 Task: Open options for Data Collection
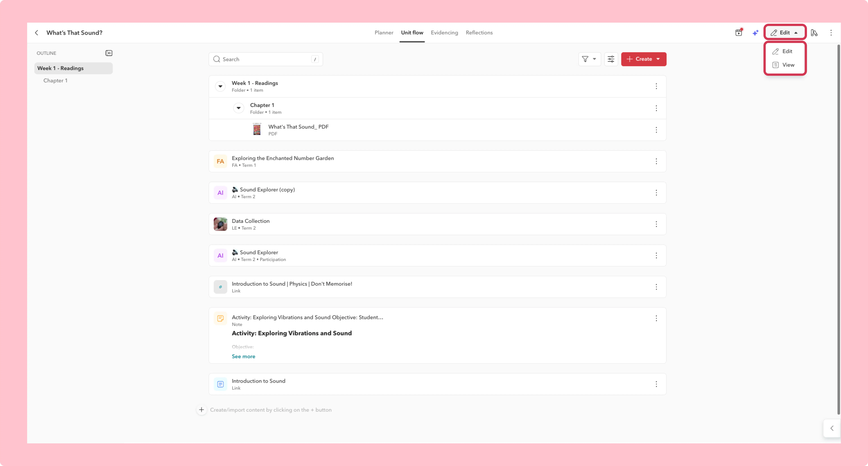[x=656, y=224]
